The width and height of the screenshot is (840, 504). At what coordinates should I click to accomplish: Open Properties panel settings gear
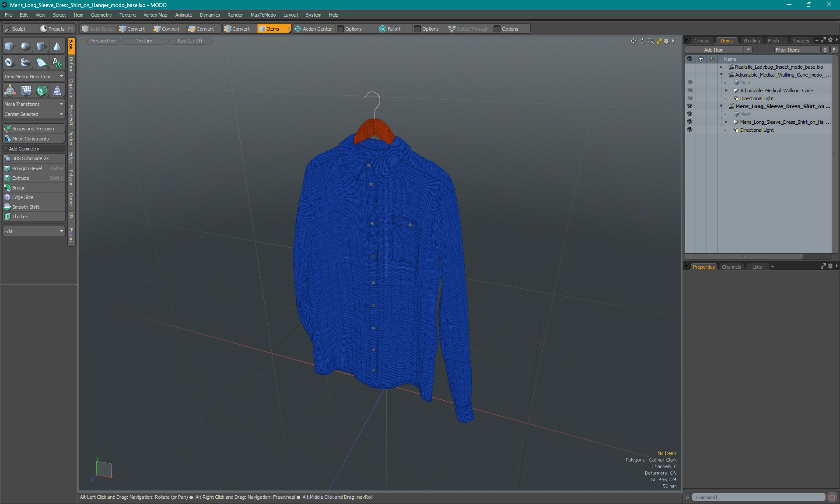point(830,266)
